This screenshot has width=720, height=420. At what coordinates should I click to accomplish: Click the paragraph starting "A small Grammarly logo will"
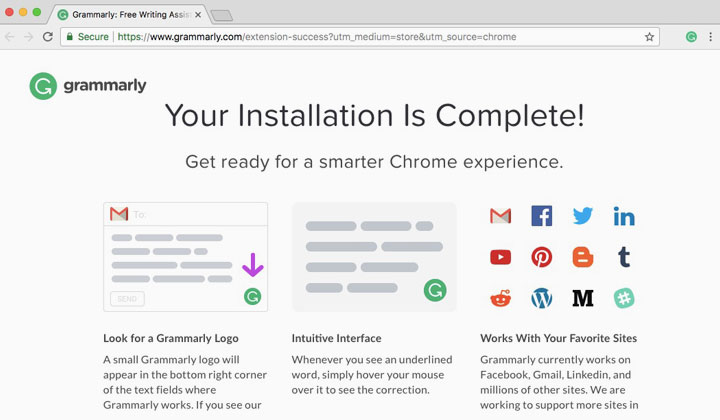185,382
